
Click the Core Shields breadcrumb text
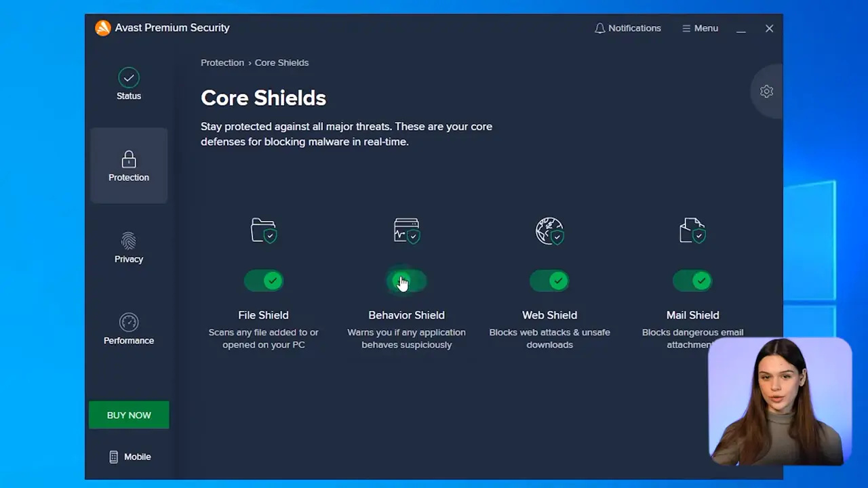[x=281, y=62]
